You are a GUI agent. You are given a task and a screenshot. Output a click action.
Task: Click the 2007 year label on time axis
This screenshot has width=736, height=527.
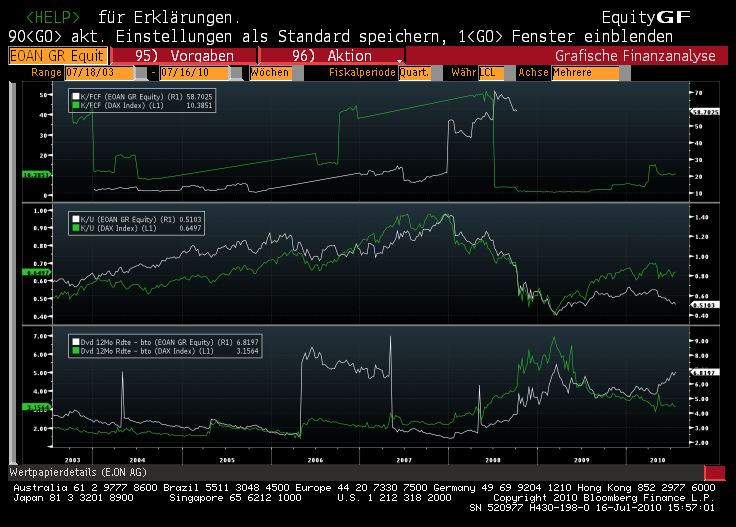[404, 460]
